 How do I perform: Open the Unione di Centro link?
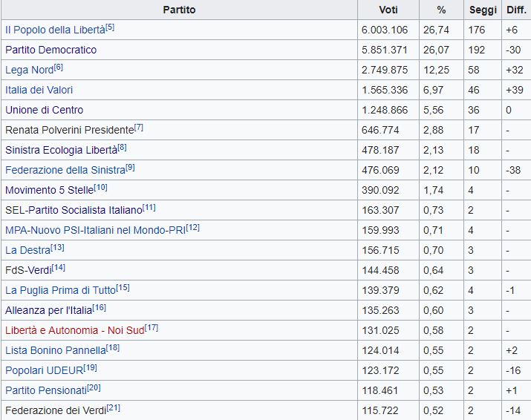(44, 110)
